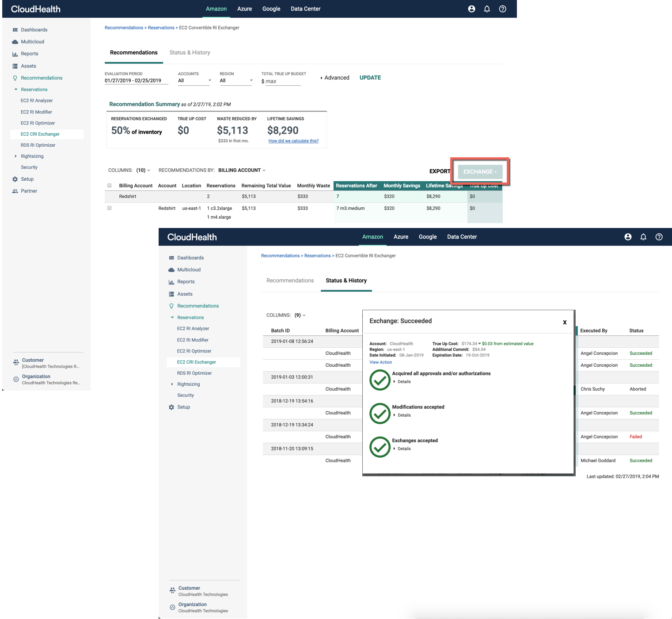Switch to the Status & History tab

point(190,53)
